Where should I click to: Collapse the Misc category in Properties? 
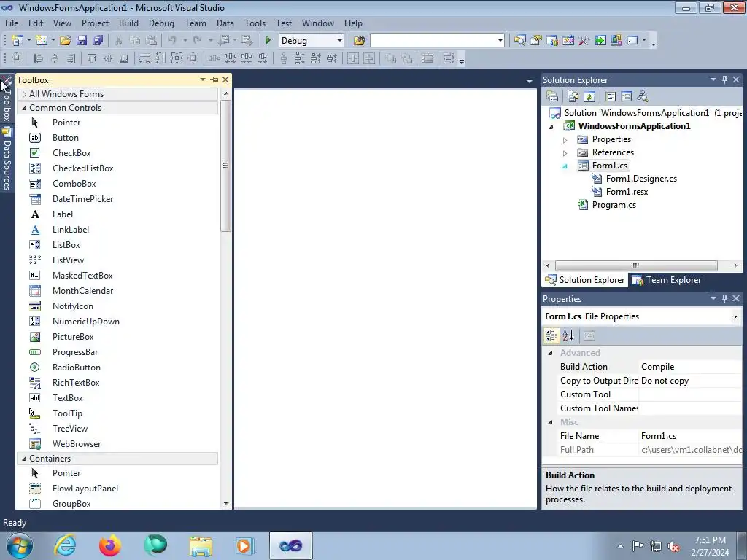tap(550, 422)
